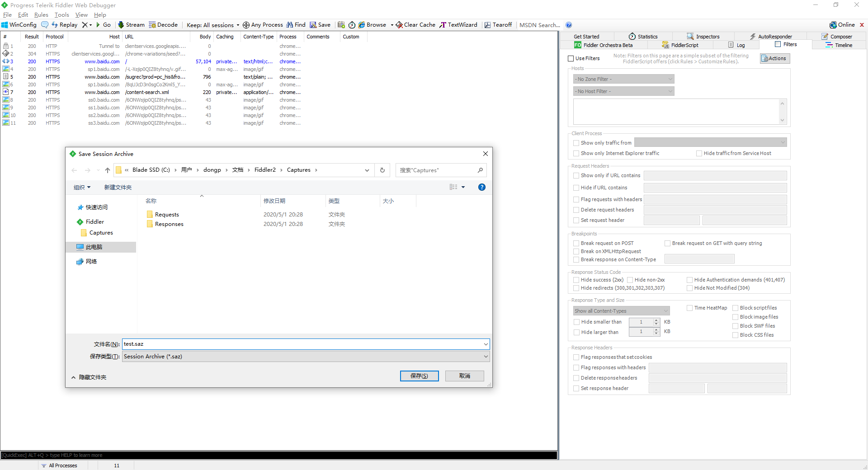Image resolution: width=868 pixels, height=470 pixels.
Task: Increase the Hide smaller than KB value
Action: [x=656, y=320]
